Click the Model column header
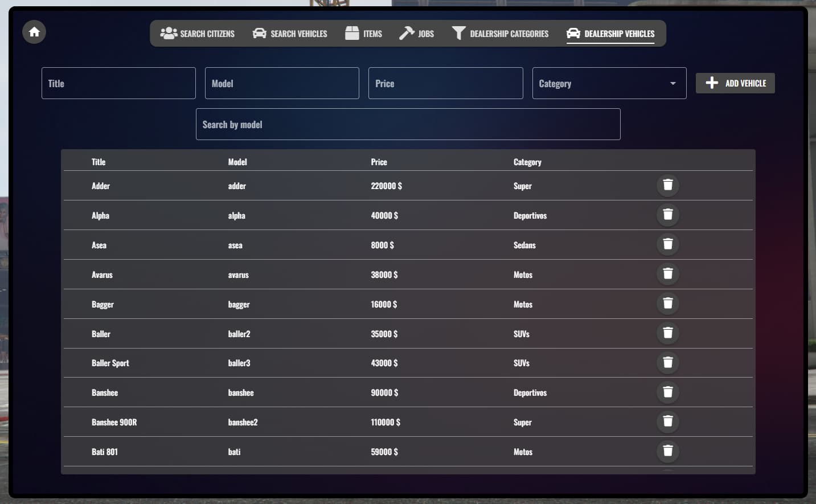Screen dimensions: 816x504 [x=237, y=162]
